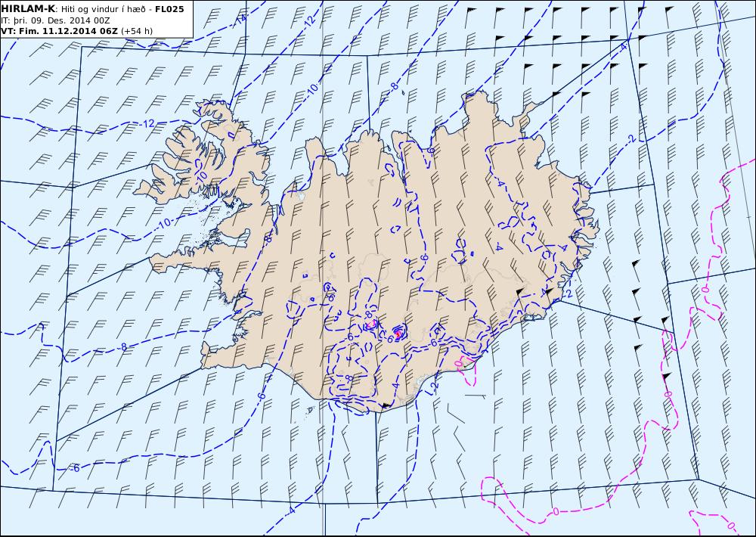Click the magenta "0" label in the bottom-right corner
Screen dimensions: 756x537
pos(731,526)
